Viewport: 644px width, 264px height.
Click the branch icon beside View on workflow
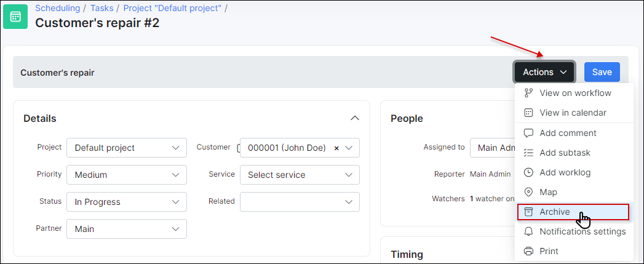coord(528,93)
